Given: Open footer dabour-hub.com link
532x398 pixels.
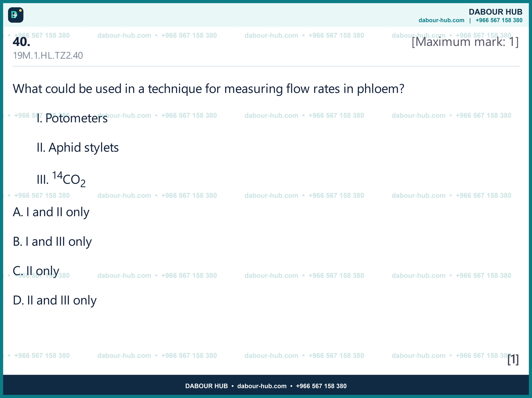Looking at the screenshot, I should [262, 386].
